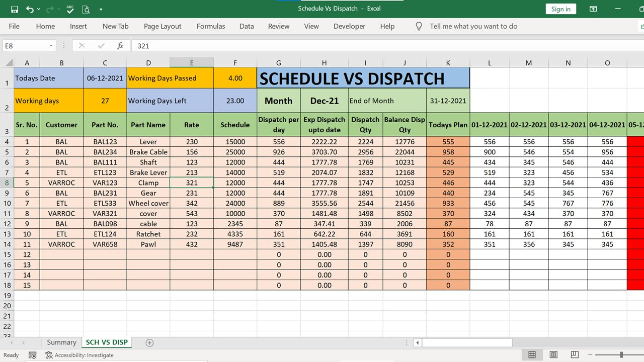Viewport: 644px width, 362px height.
Task: Insert a function using the fx icon
Action: point(121,46)
